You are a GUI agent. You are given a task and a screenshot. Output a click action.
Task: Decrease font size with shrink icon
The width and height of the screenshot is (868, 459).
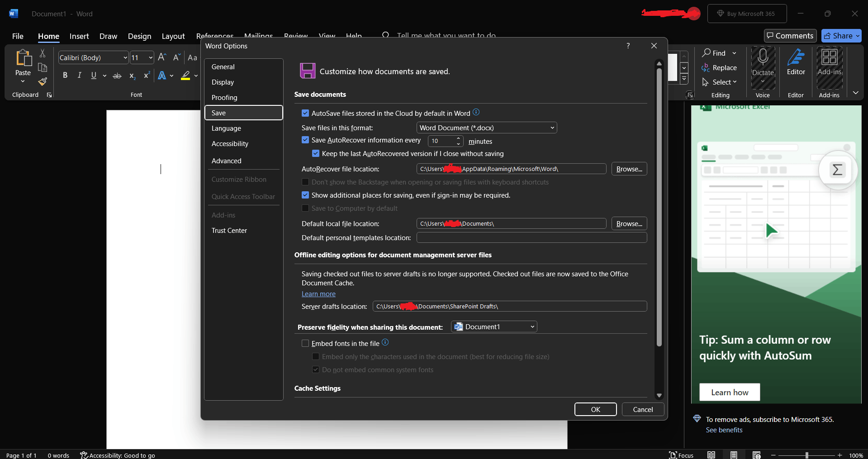177,57
